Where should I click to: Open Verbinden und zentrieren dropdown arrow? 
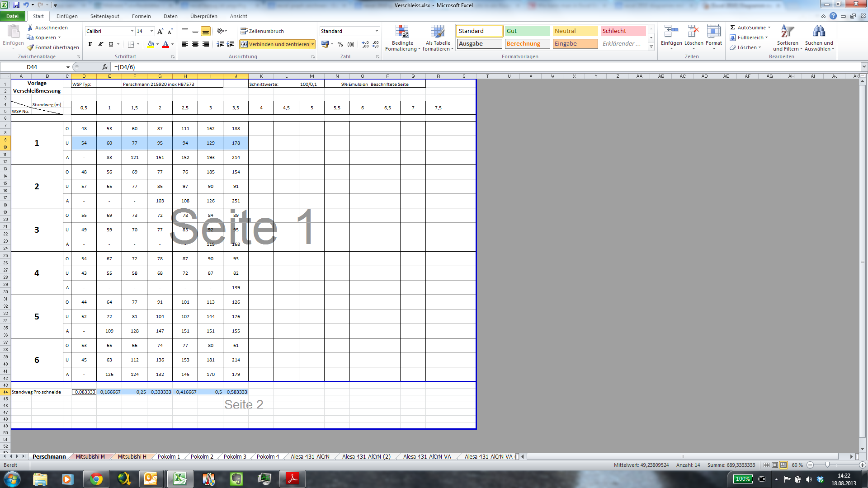pyautogui.click(x=313, y=44)
